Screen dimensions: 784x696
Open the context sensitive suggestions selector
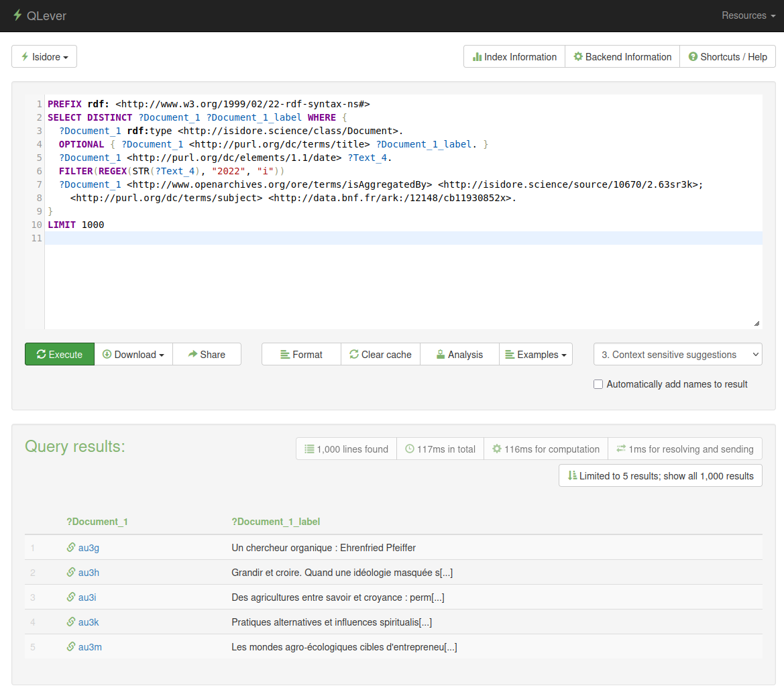[x=677, y=355]
